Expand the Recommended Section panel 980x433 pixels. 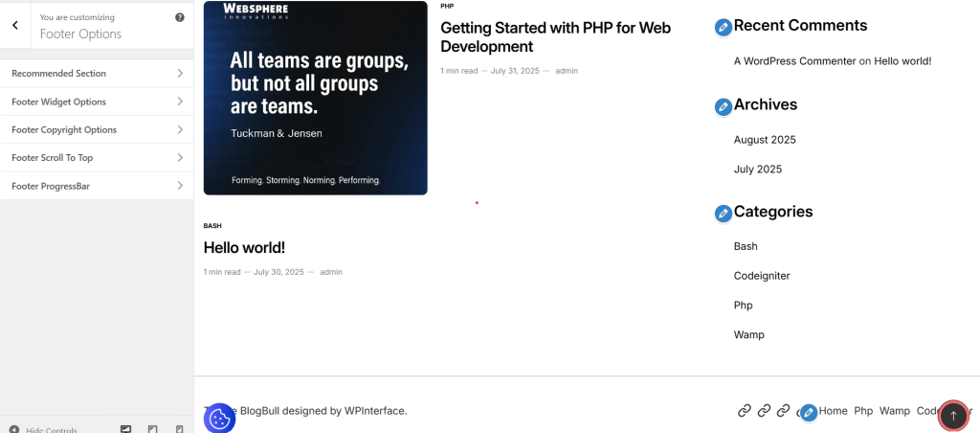click(x=97, y=74)
